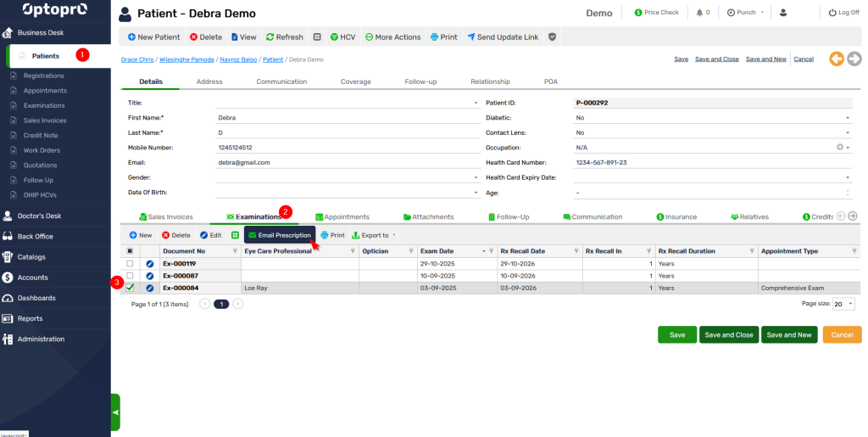The width and height of the screenshot is (868, 437).
Task: Click edit icon for Ex-000119 row
Action: pos(150,264)
